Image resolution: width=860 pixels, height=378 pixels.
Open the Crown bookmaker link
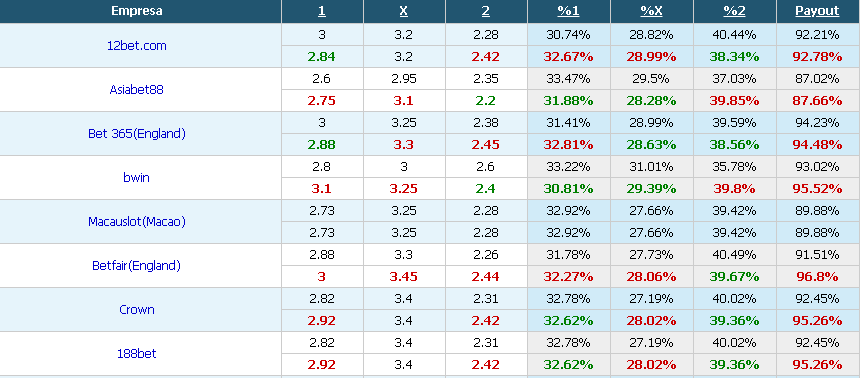(x=137, y=310)
